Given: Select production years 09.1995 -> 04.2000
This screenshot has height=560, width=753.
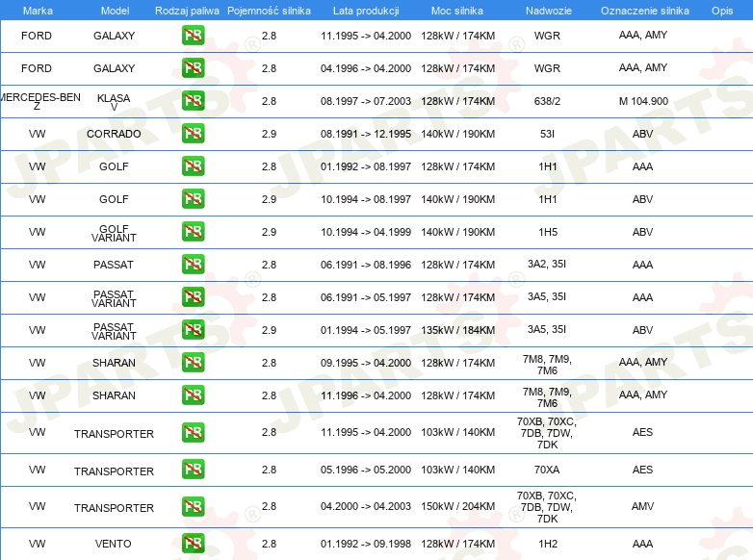Looking at the screenshot, I should pyautogui.click(x=366, y=363).
